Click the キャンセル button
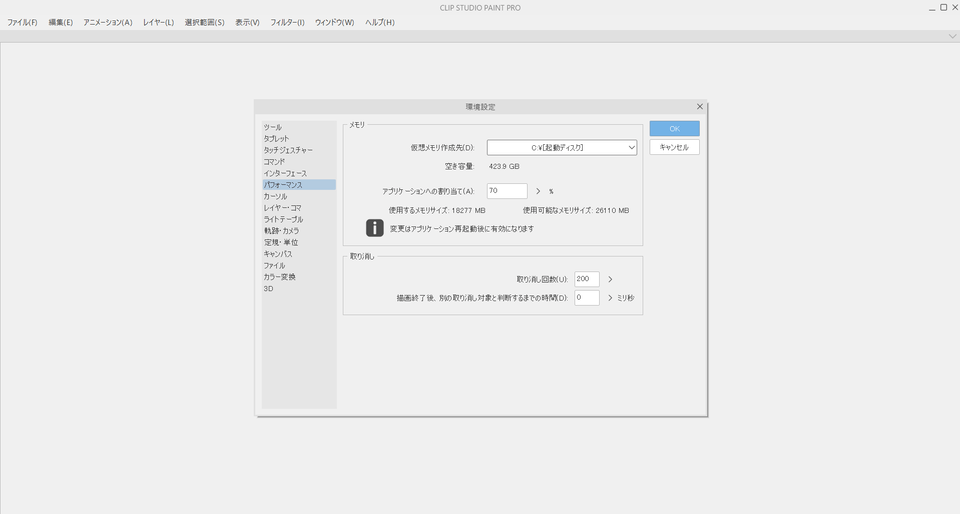The image size is (960, 514). [x=674, y=147]
